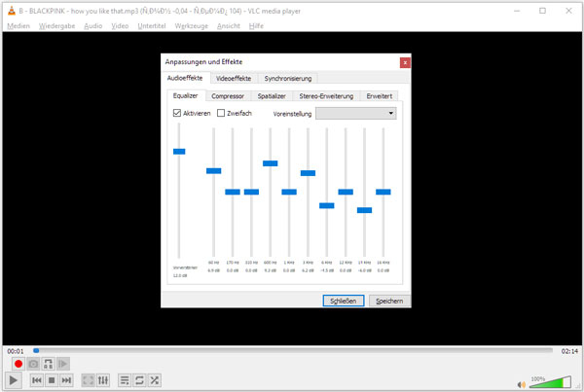
Task: Click the extended settings equalizer icon
Action: pyautogui.click(x=104, y=380)
